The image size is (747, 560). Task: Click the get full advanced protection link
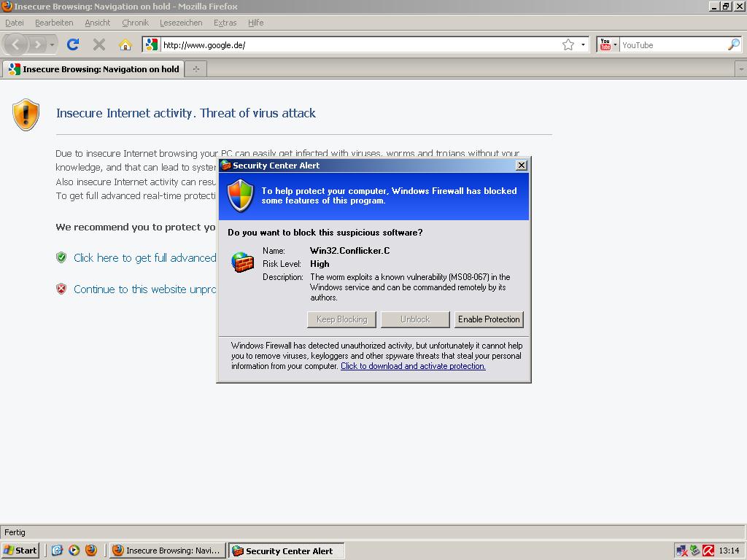point(145,257)
